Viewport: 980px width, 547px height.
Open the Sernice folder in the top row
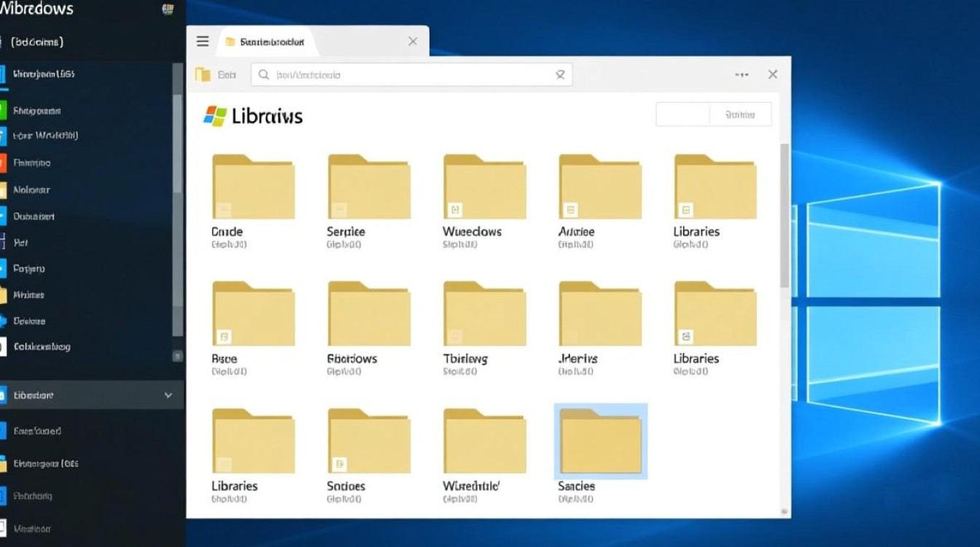369,187
